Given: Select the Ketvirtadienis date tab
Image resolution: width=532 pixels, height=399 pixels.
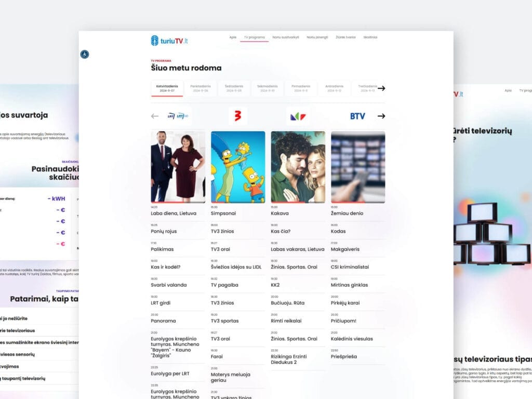Looking at the screenshot, I should 167,88.
